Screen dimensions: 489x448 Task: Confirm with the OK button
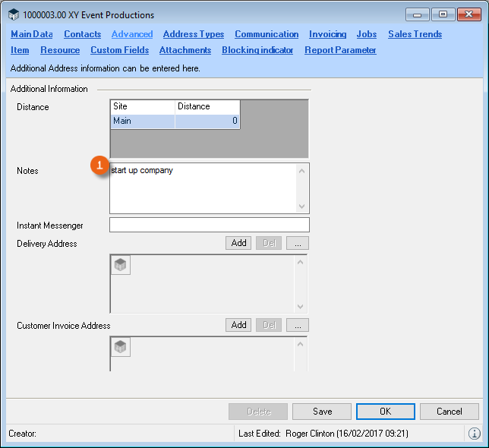click(385, 412)
